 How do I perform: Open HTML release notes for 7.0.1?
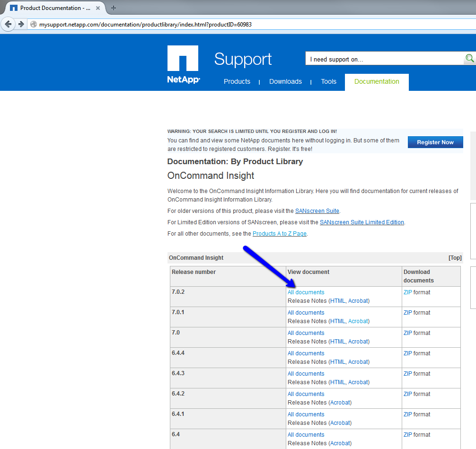[x=337, y=321]
